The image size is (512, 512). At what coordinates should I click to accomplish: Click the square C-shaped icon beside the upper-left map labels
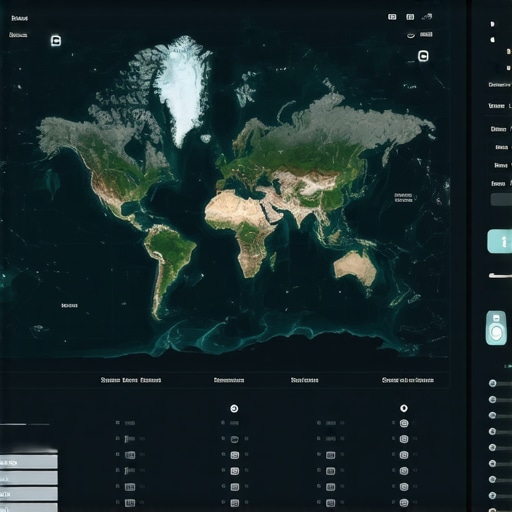[56, 41]
